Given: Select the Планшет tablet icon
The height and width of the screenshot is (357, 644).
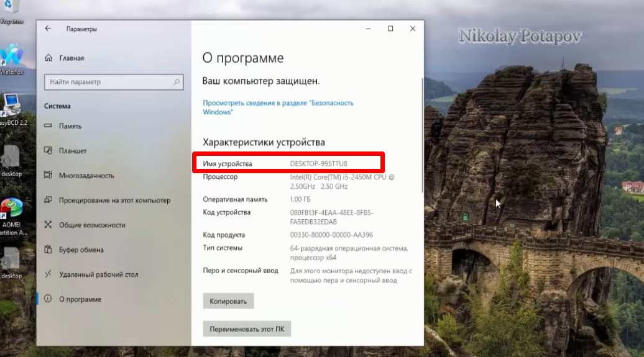Looking at the screenshot, I should [x=48, y=151].
